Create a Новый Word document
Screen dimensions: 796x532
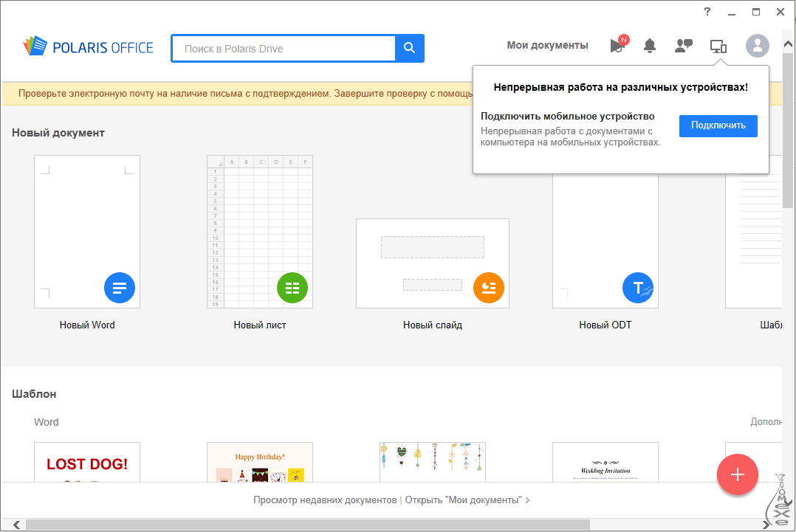tap(87, 232)
